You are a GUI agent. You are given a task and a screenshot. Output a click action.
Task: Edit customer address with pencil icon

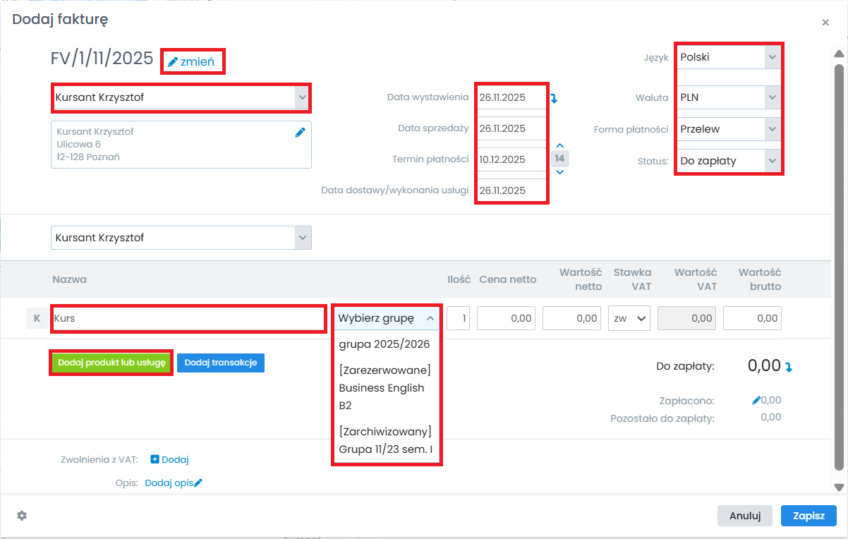point(299,132)
